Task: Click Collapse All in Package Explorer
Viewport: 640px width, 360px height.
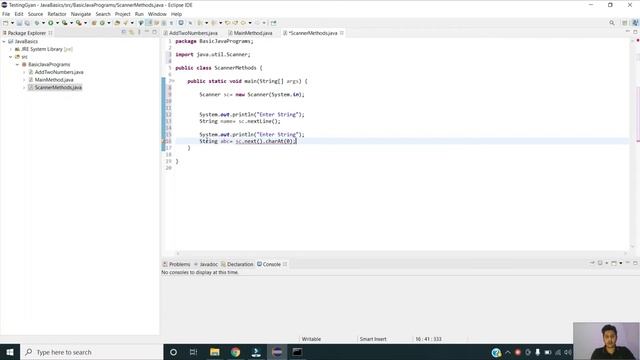Action: [124, 32]
